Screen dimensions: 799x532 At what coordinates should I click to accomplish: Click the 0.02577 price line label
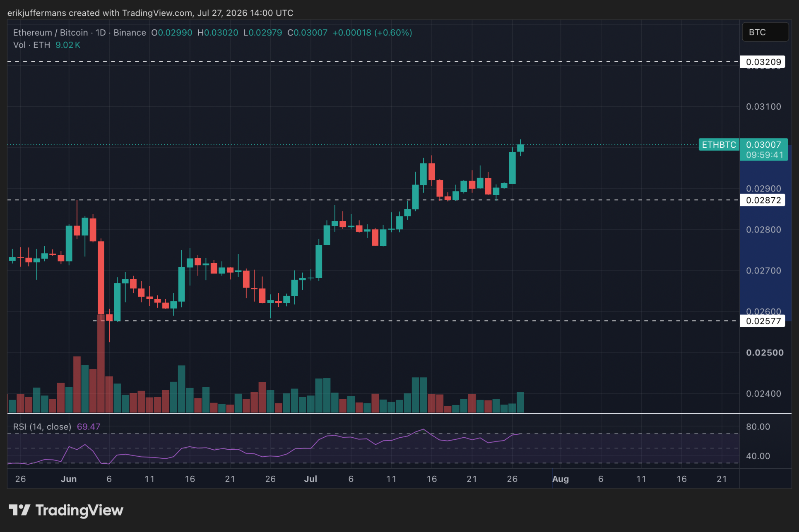(763, 321)
